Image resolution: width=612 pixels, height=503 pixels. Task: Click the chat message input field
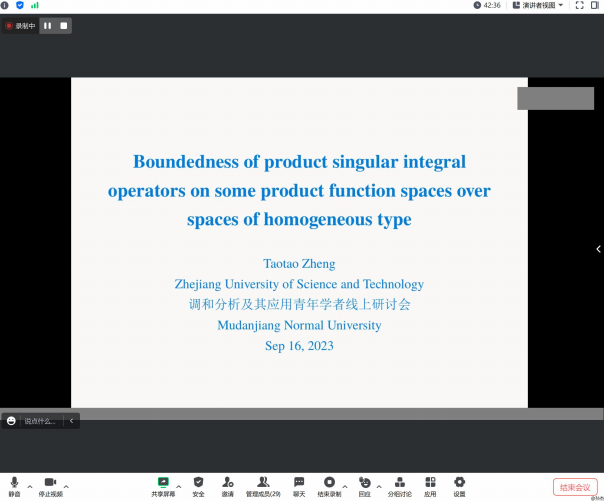[41, 421]
